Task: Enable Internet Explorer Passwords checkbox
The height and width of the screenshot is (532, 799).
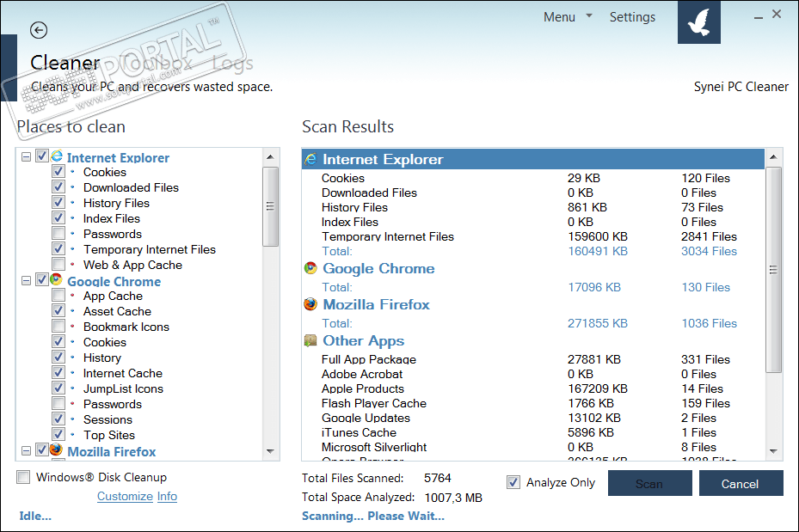Action: (x=58, y=233)
